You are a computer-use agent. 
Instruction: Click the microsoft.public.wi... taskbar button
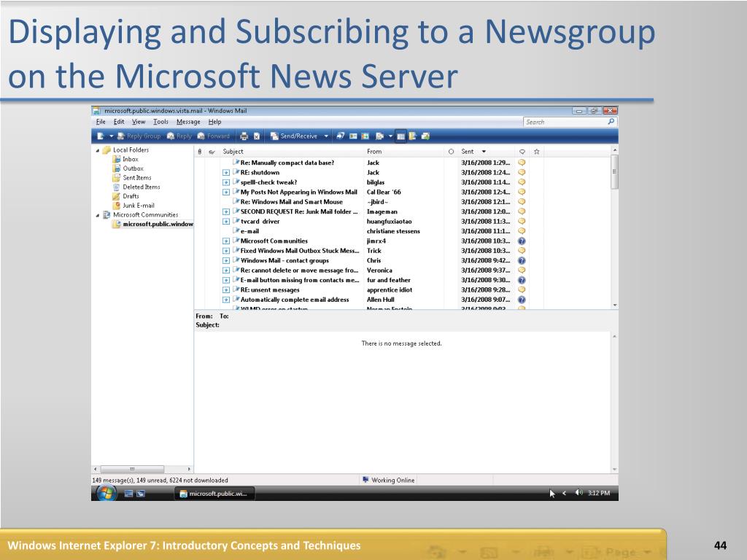tap(214, 494)
